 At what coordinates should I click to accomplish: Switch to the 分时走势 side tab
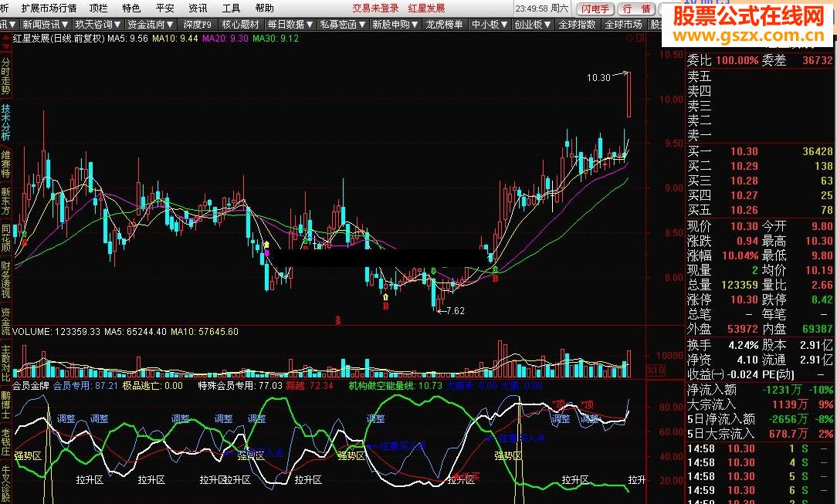(x=5, y=76)
